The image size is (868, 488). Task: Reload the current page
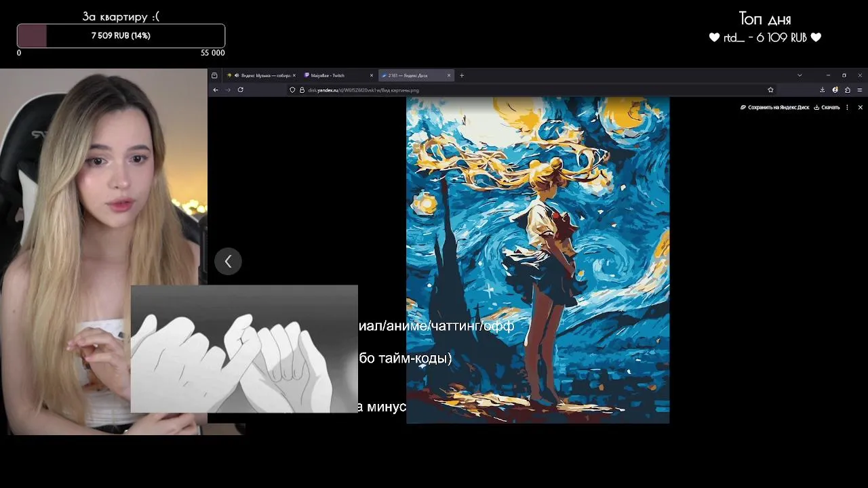[240, 89]
